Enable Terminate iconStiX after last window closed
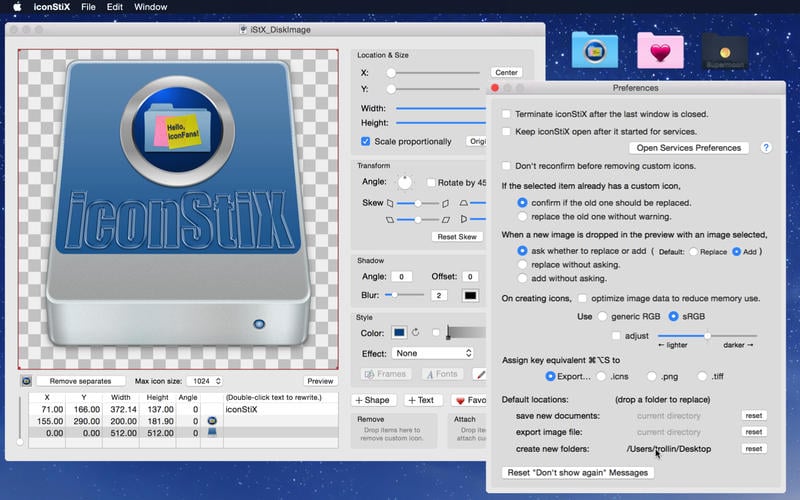Image resolution: width=800 pixels, height=500 pixels. [506, 114]
